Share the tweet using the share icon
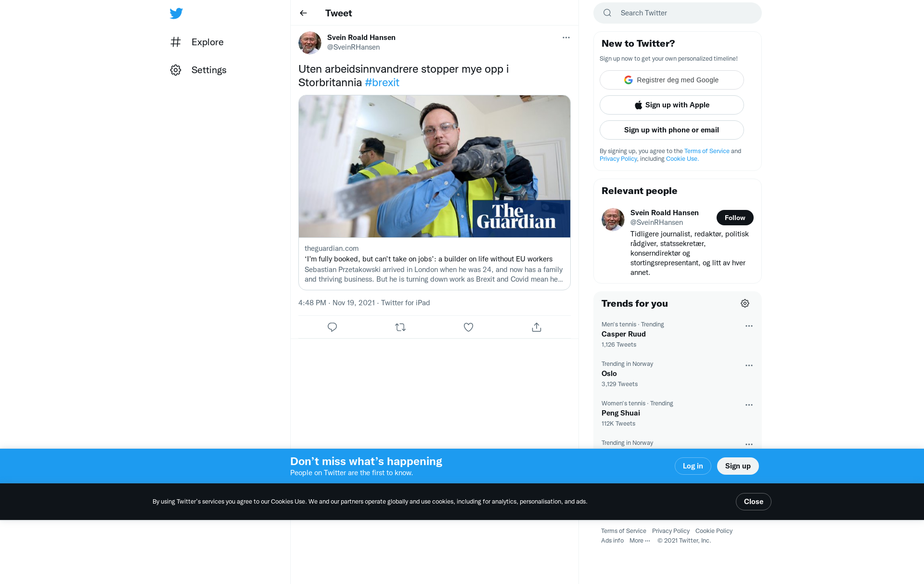 click(537, 327)
